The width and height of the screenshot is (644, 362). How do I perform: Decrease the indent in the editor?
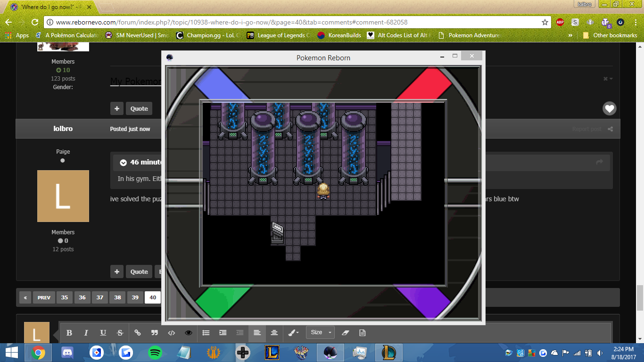(240, 333)
